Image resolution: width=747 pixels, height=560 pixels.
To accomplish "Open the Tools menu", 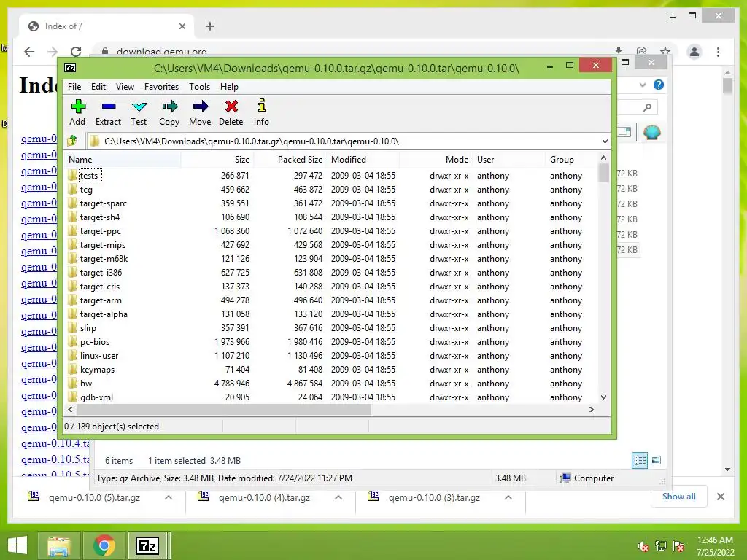I will click(x=200, y=87).
